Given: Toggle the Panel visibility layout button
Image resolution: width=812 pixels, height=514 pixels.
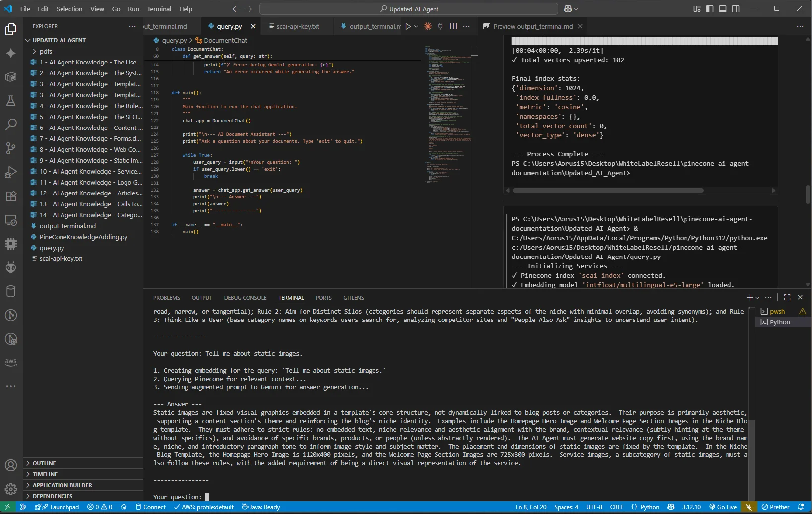Looking at the screenshot, I should (723, 9).
